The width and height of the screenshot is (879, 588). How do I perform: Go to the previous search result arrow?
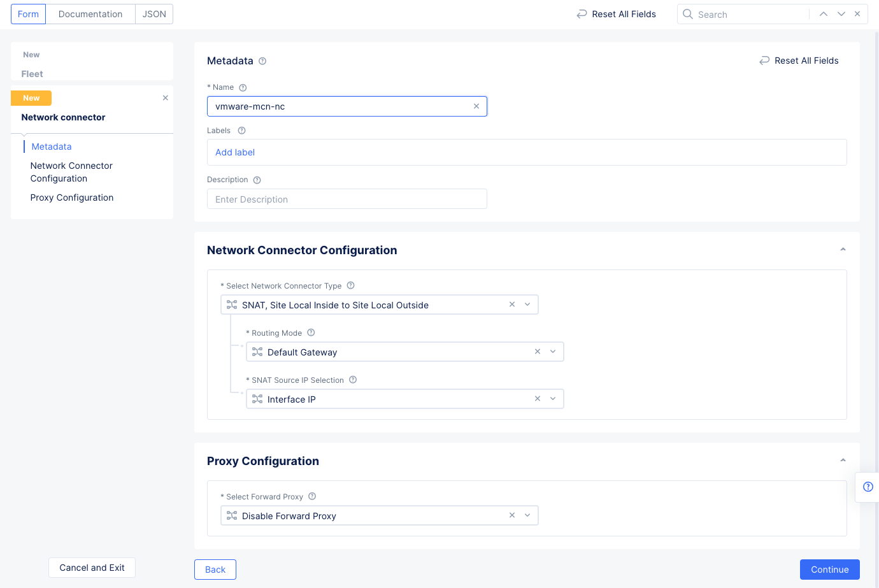824,14
